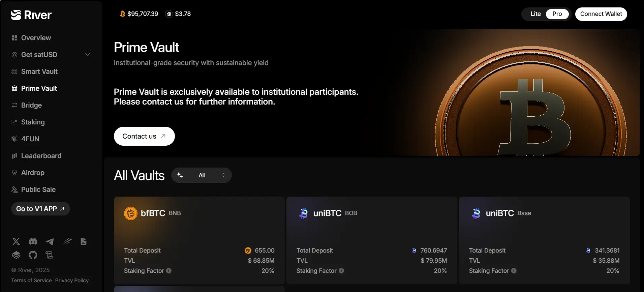Viewport: 644px width, 292px height.
Task: Click the GitBook stacked-layers icon
Action: (x=16, y=255)
